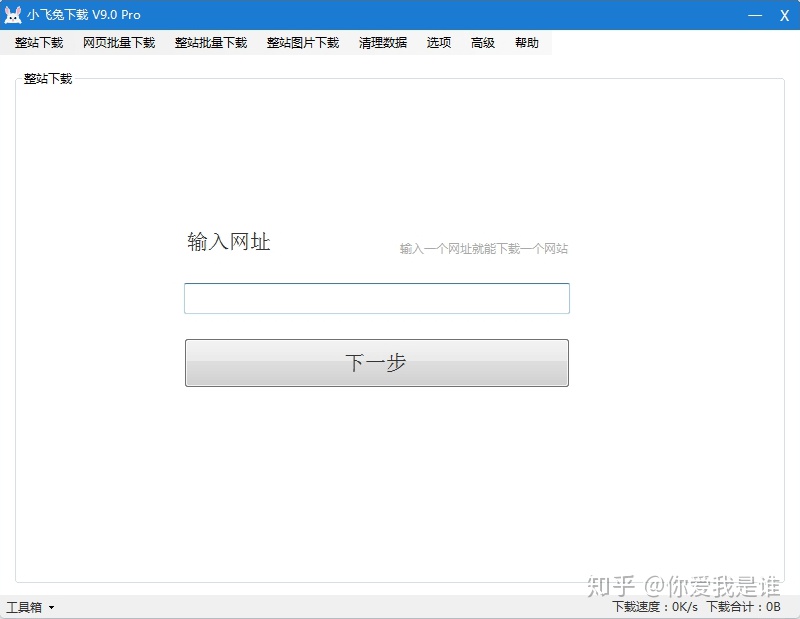The width and height of the screenshot is (800, 619).
Task: Open the 帮助 menu
Action: pyautogui.click(x=527, y=43)
